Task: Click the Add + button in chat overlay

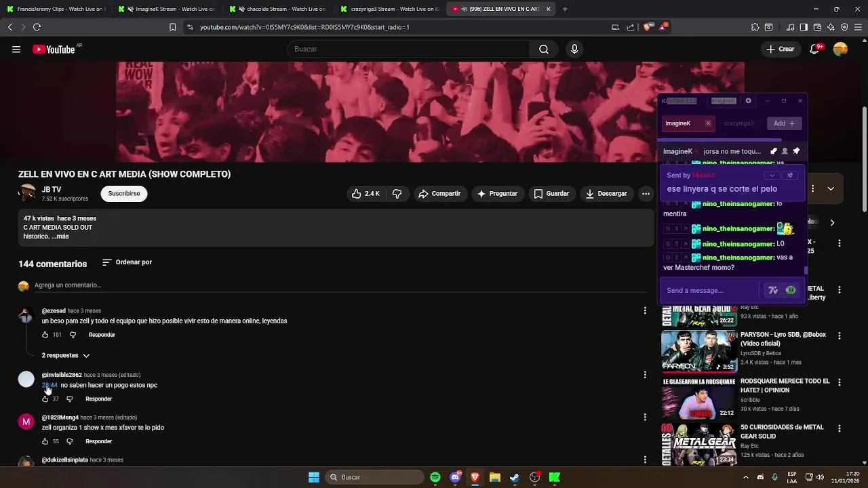Action: [x=784, y=123]
